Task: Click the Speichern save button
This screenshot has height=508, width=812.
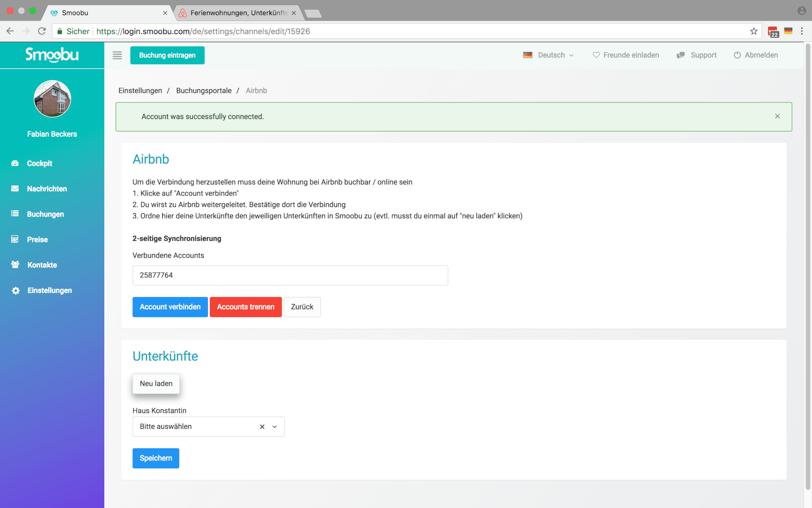Action: [155, 458]
